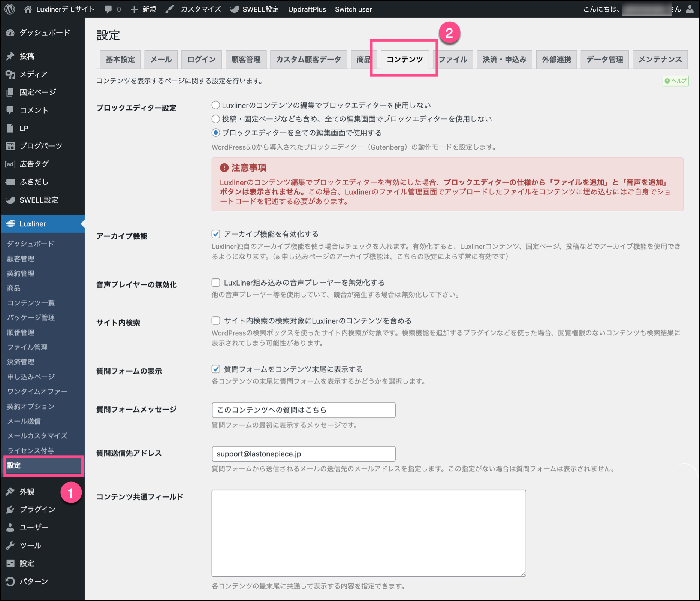Select radio: Luxlinerのコンテンツの編集でブロックエディターを使用しない

[x=216, y=105]
